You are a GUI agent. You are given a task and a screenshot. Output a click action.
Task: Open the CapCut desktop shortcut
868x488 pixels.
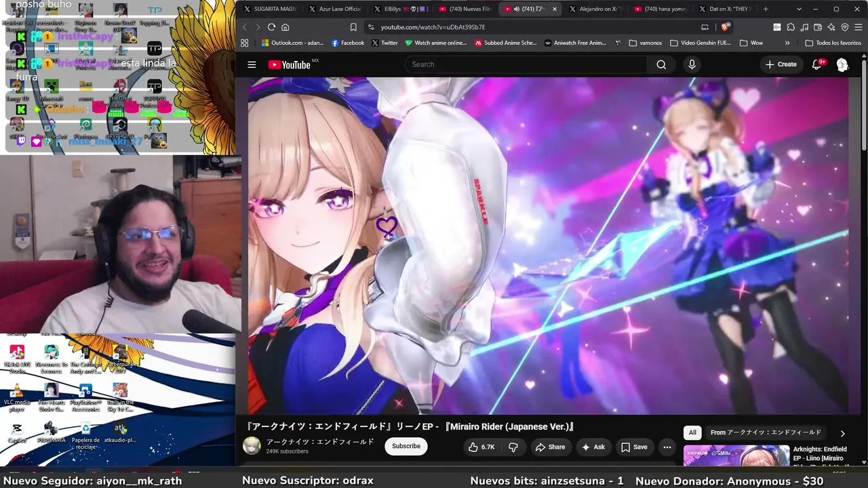click(x=17, y=432)
